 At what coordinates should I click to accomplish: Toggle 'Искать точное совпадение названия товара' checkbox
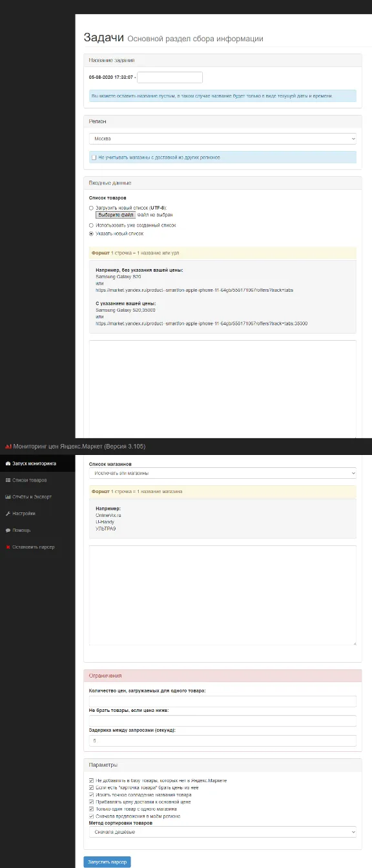click(x=92, y=794)
